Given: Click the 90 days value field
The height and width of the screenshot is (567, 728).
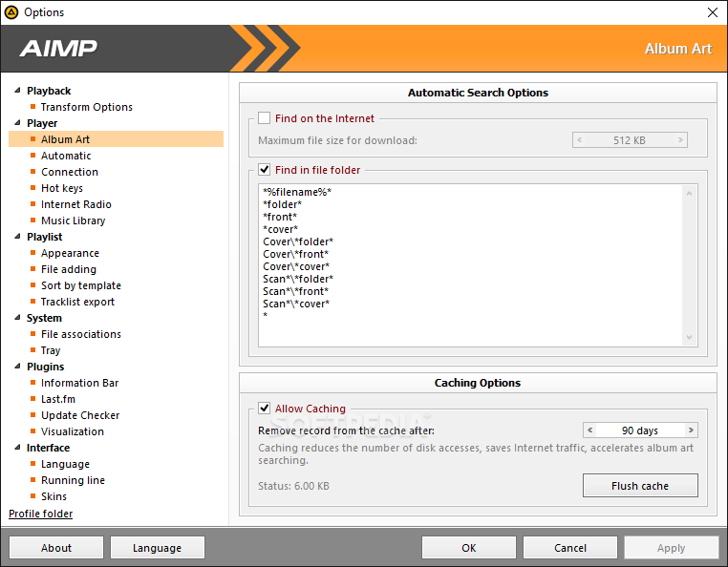Looking at the screenshot, I should 640,430.
